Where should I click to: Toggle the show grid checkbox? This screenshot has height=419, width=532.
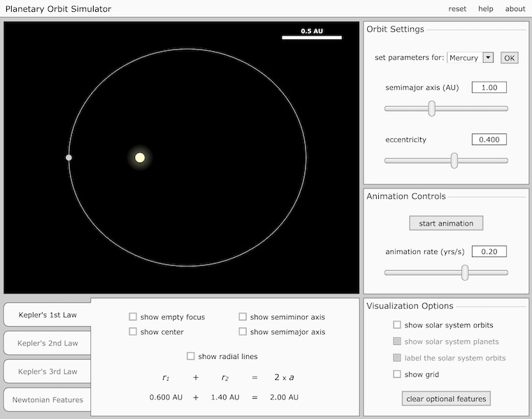pos(397,374)
